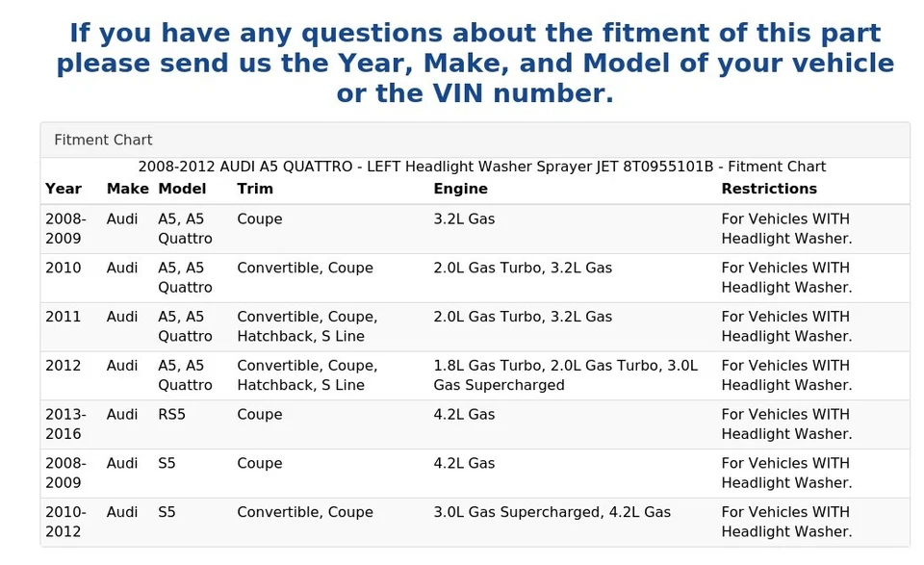Click the Make column header
Viewport: 924px width, 565px height.
click(127, 189)
